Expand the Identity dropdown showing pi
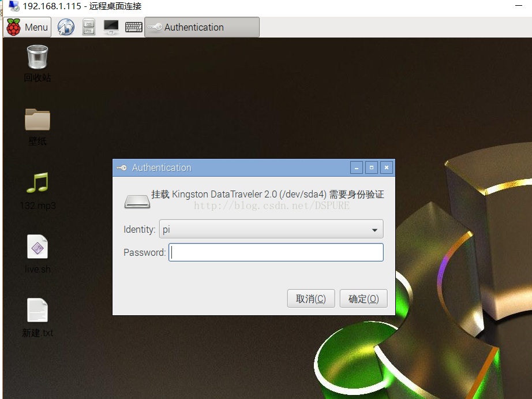Viewport: 532px width, 399px height. (x=271, y=229)
